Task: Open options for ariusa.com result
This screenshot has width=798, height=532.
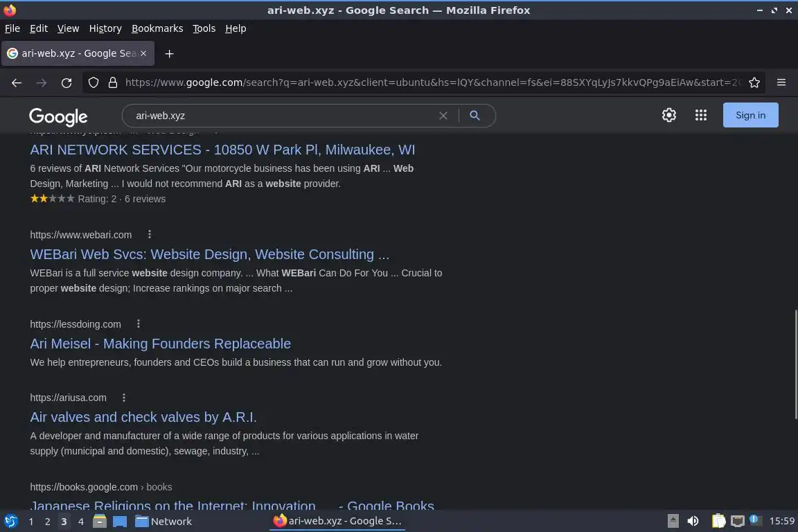Action: pyautogui.click(x=124, y=397)
